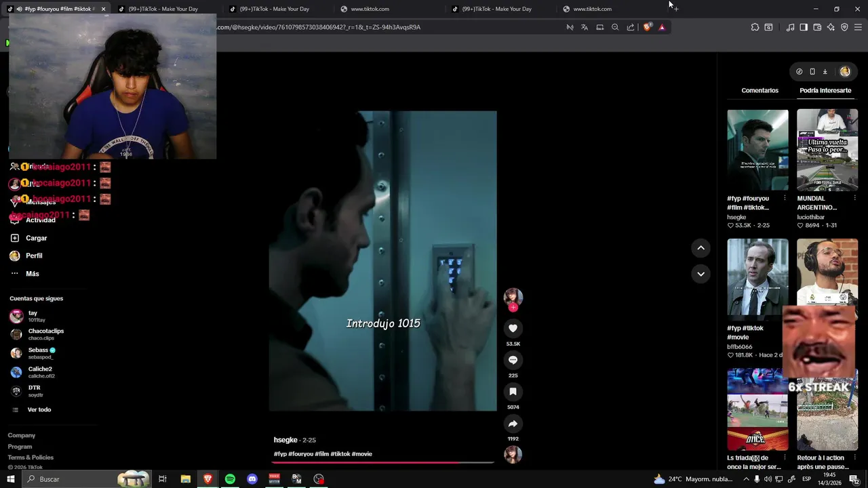The image size is (868, 488).
Task: Go to previous video with up arrow
Action: (x=701, y=248)
